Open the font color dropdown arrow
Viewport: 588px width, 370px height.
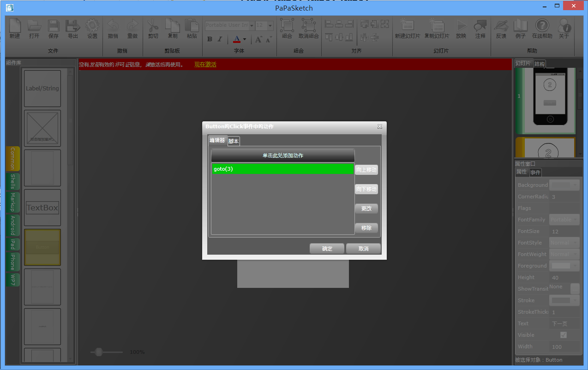[x=245, y=39]
